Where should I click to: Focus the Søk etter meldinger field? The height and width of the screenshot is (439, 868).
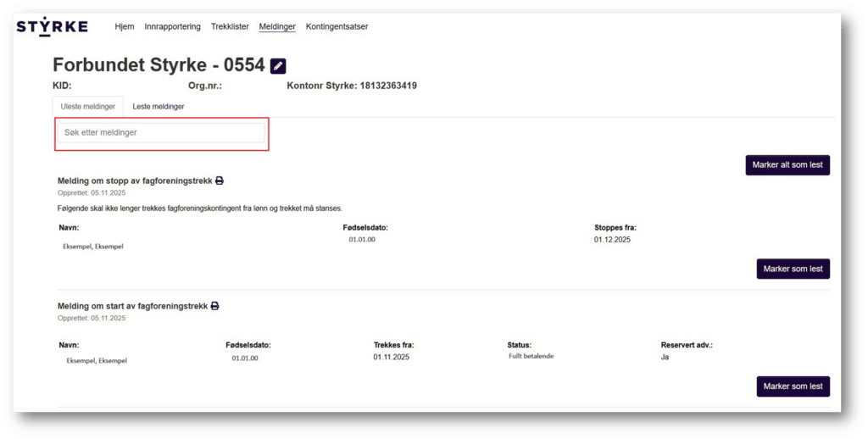pyautogui.click(x=161, y=133)
